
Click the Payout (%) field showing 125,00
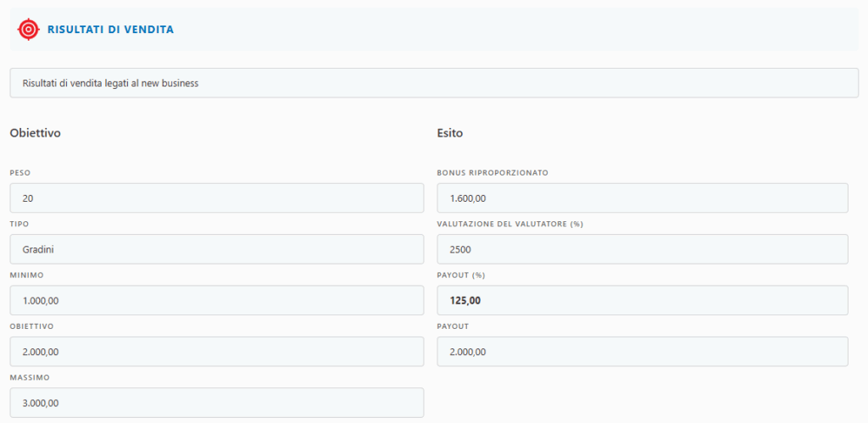642,300
